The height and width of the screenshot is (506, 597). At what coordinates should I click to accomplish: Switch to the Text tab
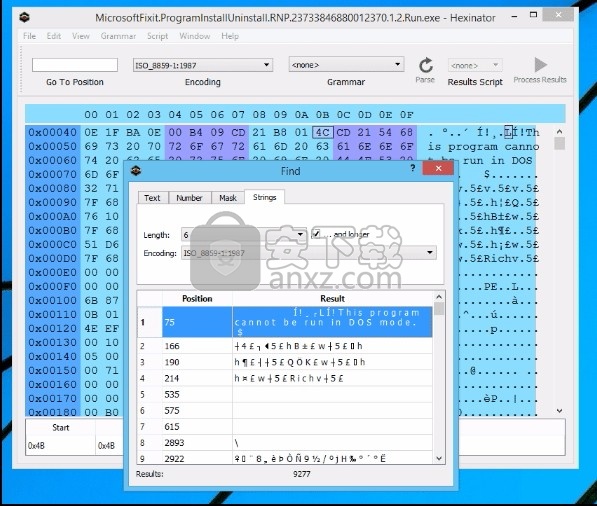click(x=152, y=198)
